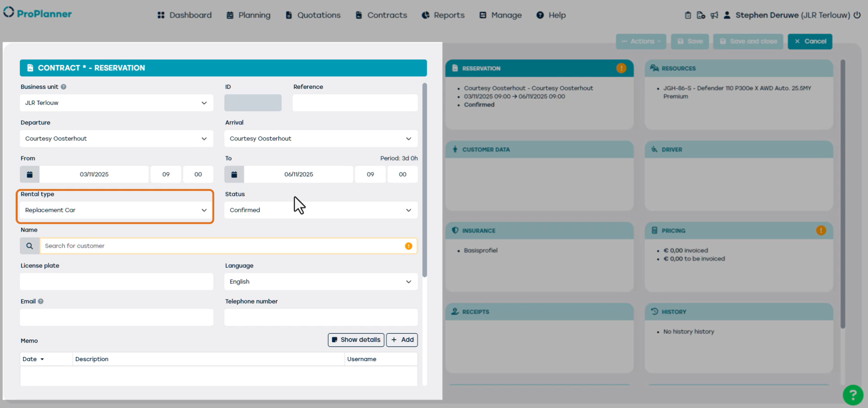
Task: Click the Add memo button
Action: 402,340
